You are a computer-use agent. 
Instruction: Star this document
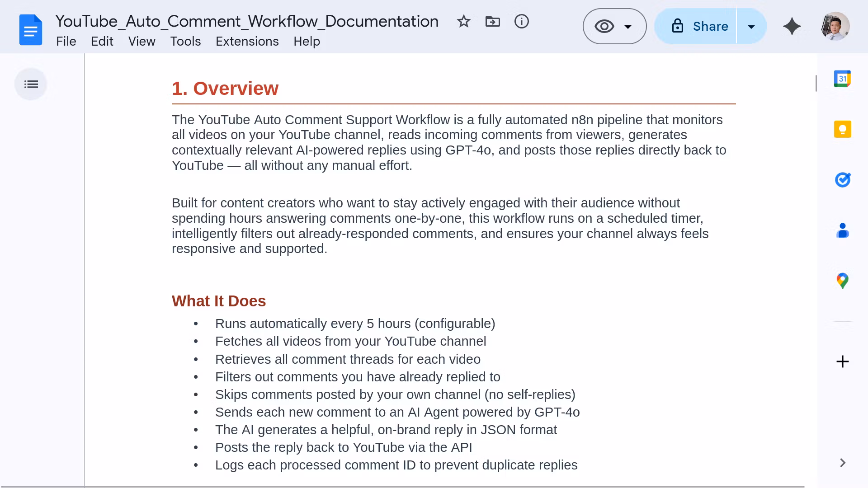(x=463, y=21)
